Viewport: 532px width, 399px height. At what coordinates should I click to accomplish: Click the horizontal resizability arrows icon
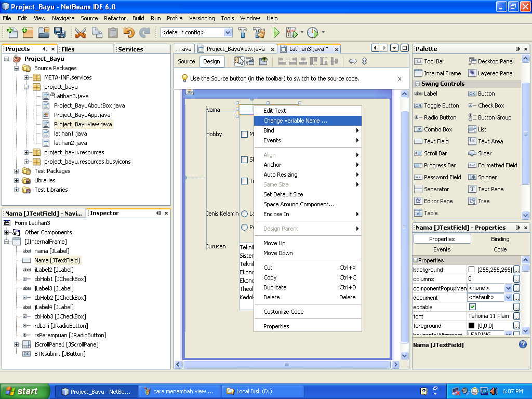[x=353, y=61]
